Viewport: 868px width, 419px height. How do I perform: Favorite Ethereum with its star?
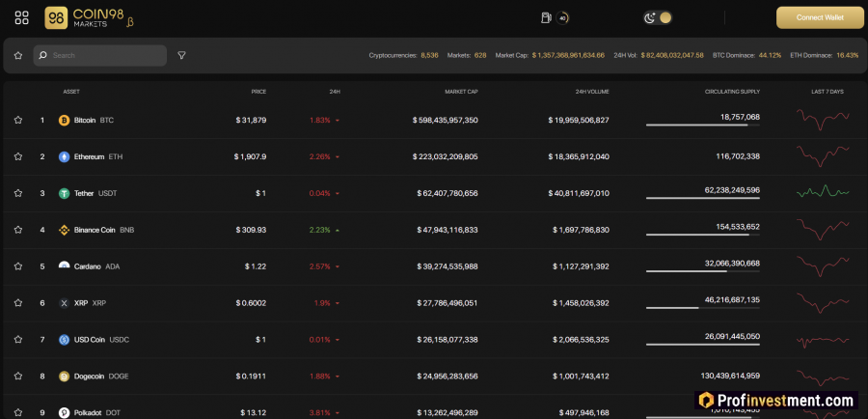17,156
